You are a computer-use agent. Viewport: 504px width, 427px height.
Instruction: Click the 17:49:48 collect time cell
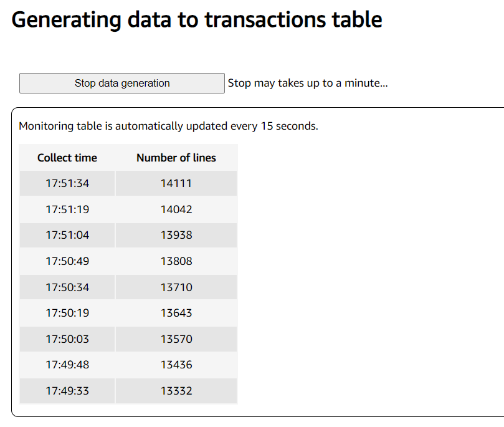click(67, 365)
